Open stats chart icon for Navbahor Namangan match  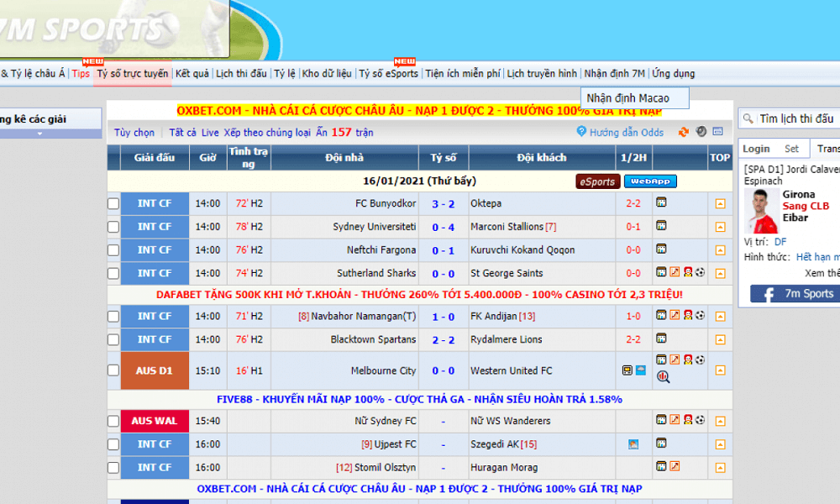[661, 315]
